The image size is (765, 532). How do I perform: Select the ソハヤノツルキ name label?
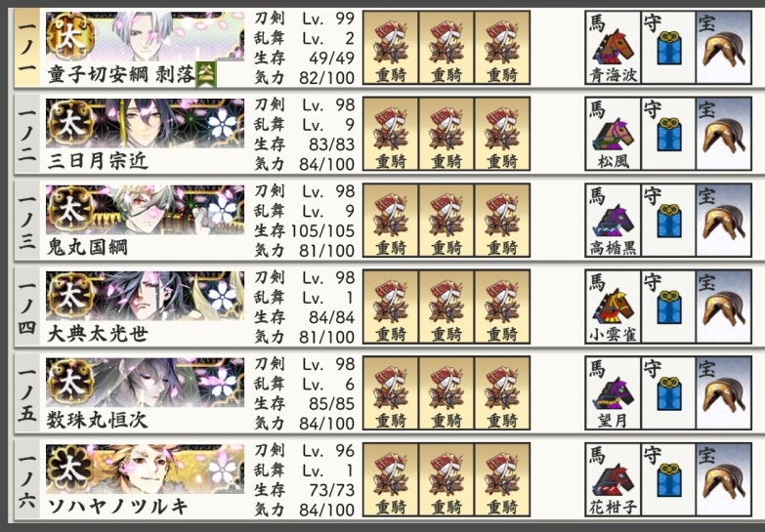click(117, 507)
